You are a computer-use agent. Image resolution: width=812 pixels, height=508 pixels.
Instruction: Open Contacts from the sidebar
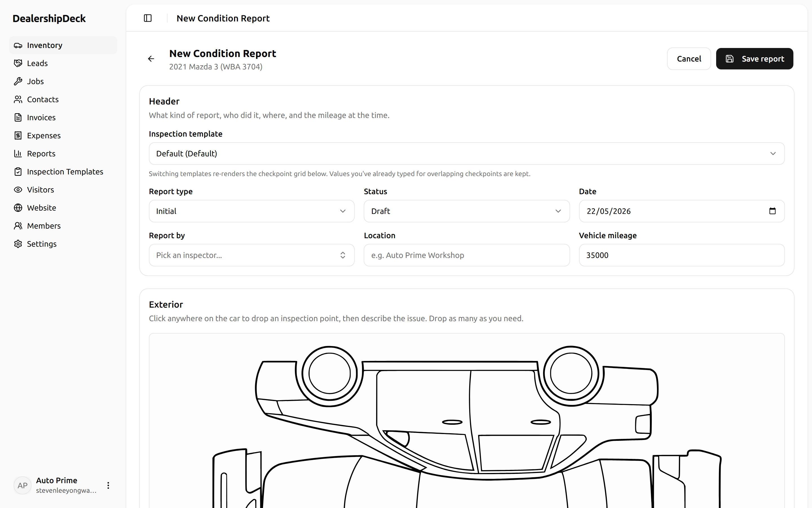63,99
